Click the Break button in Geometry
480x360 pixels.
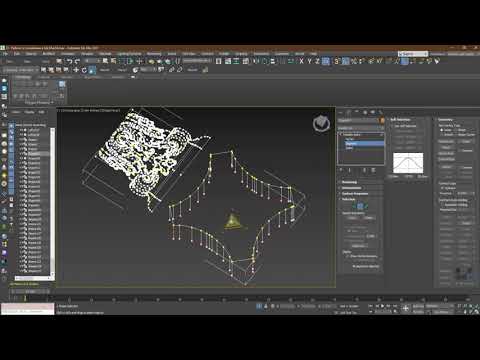466,142
